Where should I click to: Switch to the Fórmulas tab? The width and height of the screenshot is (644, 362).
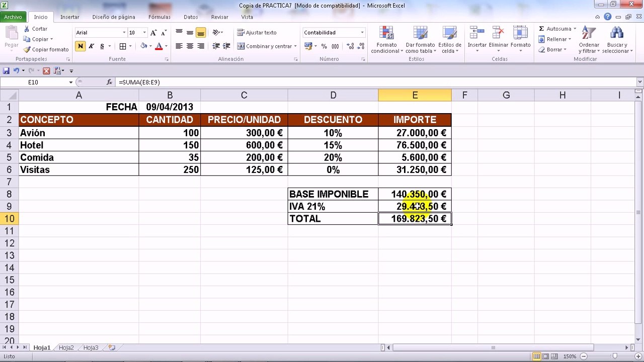click(159, 17)
